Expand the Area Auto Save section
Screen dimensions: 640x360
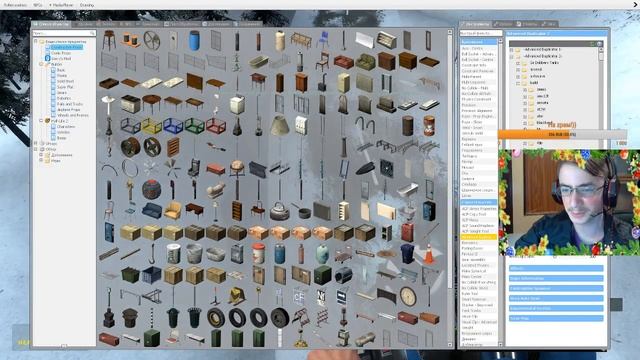click(556, 298)
